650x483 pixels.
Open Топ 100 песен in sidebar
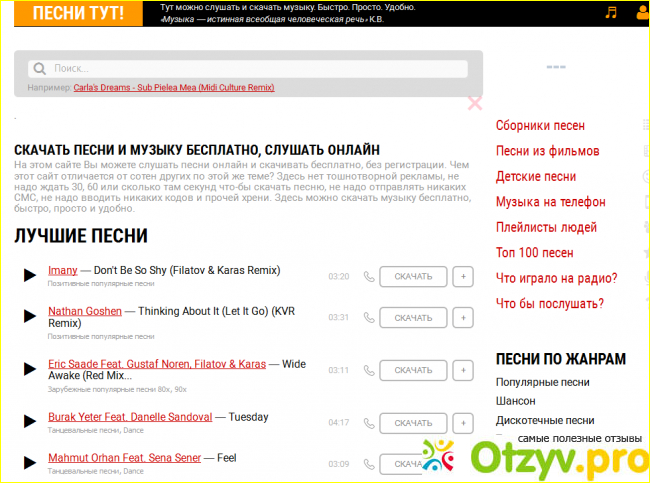pyautogui.click(x=535, y=253)
